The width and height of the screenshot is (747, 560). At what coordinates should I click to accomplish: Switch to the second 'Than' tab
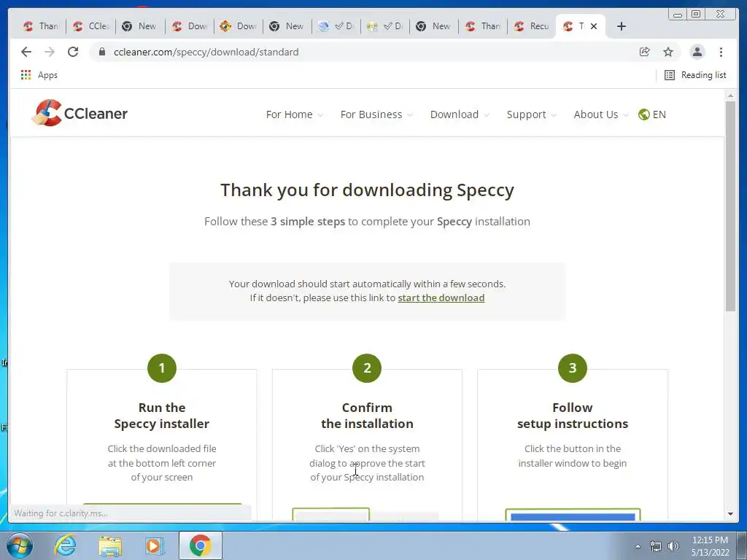[483, 26]
